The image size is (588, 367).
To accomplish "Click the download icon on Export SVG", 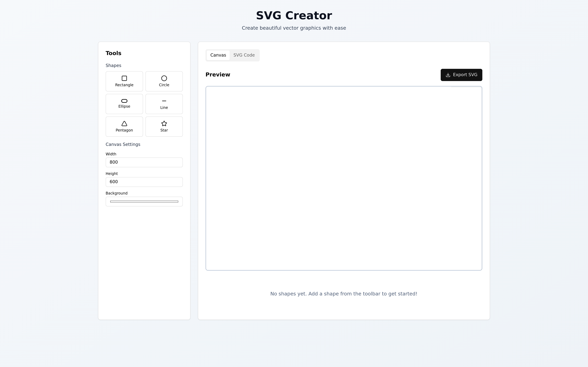I will click(x=448, y=75).
